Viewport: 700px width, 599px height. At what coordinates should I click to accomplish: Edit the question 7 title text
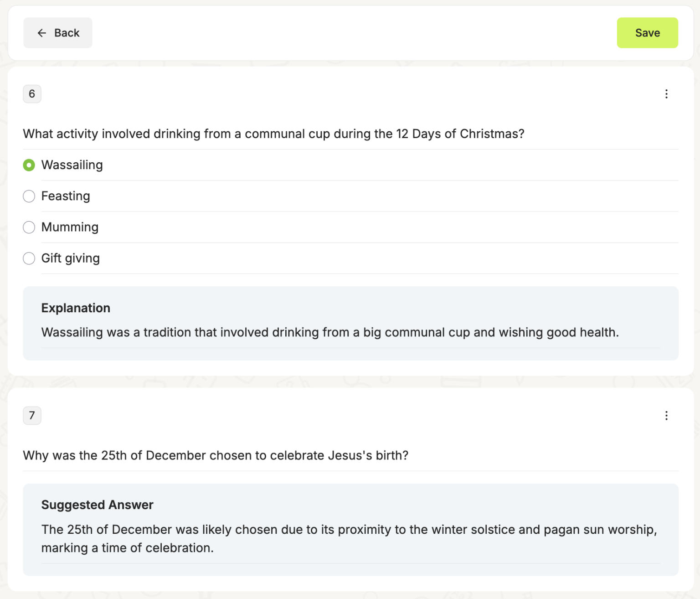216,455
